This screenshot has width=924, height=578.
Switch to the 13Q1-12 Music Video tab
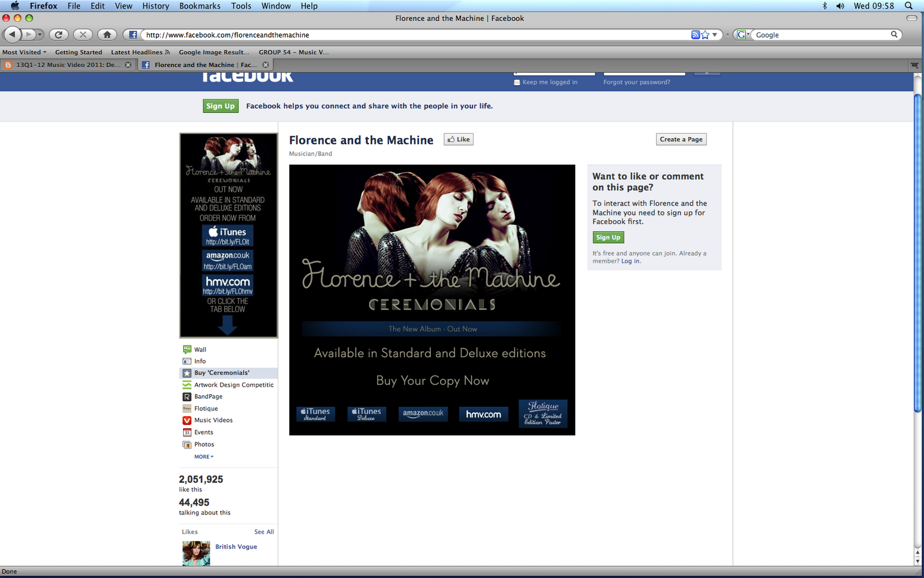(x=68, y=65)
